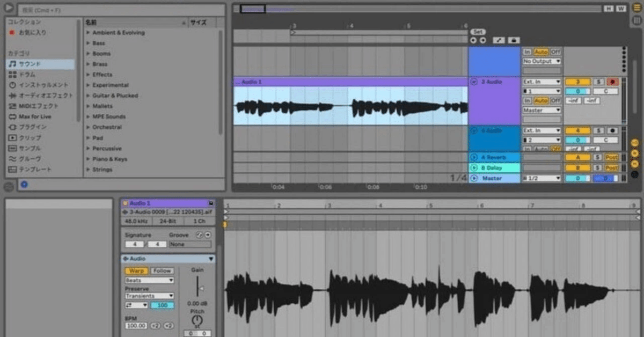
Task: Collapse the Audio clip panel triangle
Action: (211, 259)
